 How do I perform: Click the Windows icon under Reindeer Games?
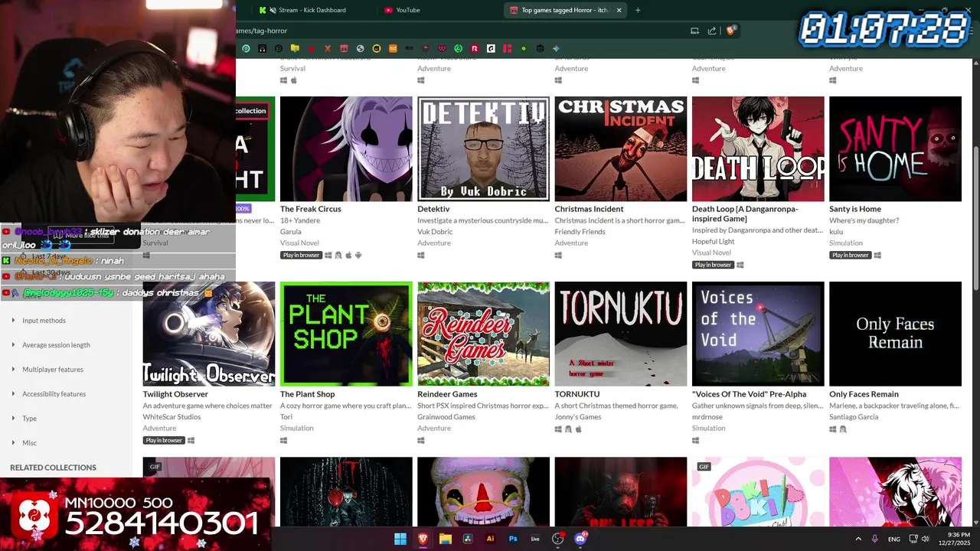pos(421,440)
